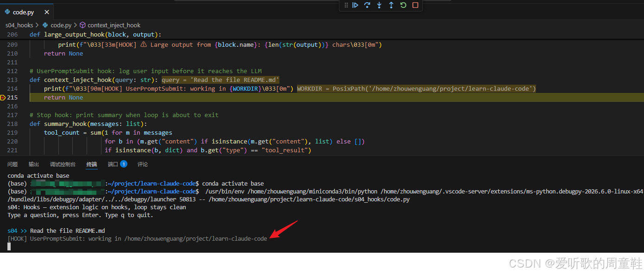Viewport: 644px width, 274px height.
Task: Step over the current line
Action: pyautogui.click(x=367, y=5)
